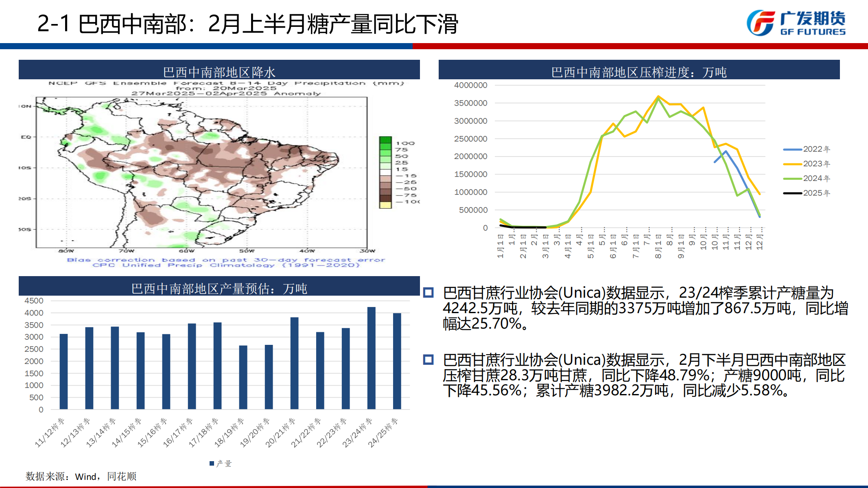Click the 2022年 legend line marker
Screen dimensions: 868x488
point(792,149)
